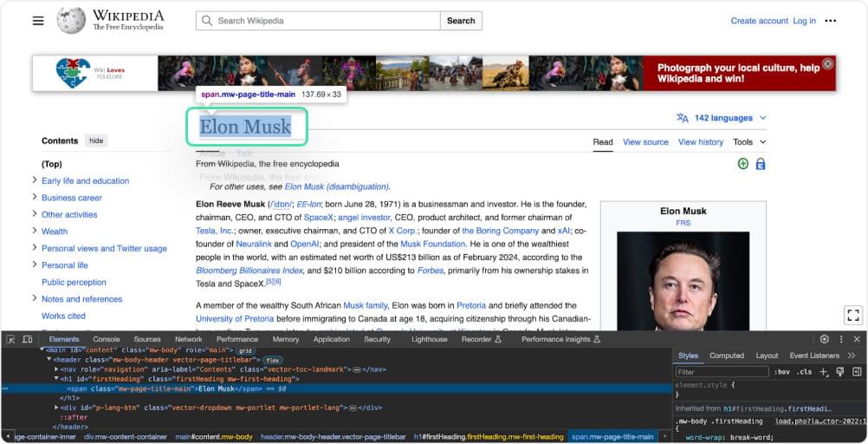Toggle the fullscreen width icon at bottom right
Image resolution: width=868 pixels, height=444 pixels.
[853, 315]
